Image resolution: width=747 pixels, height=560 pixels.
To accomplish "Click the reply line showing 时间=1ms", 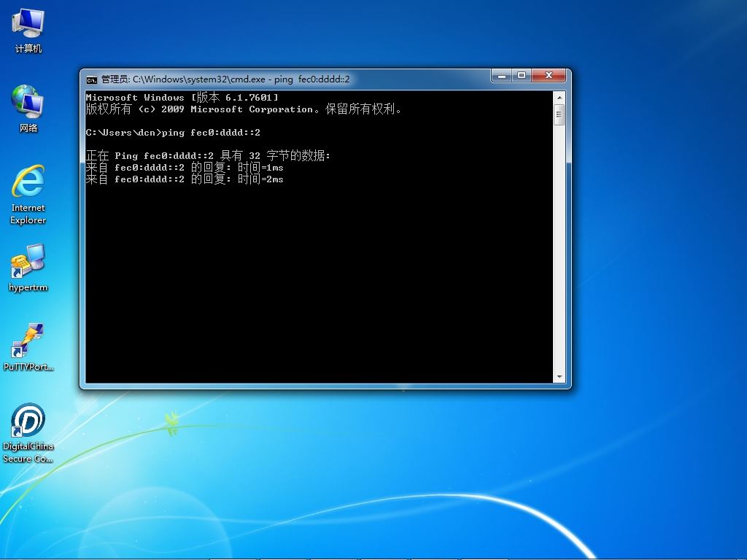I will pos(185,167).
